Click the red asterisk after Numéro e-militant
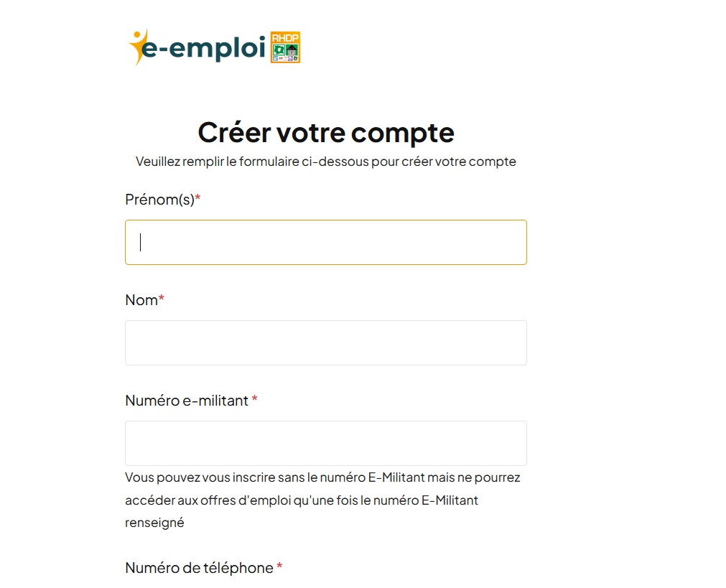This screenshot has width=726, height=588. 255,398
